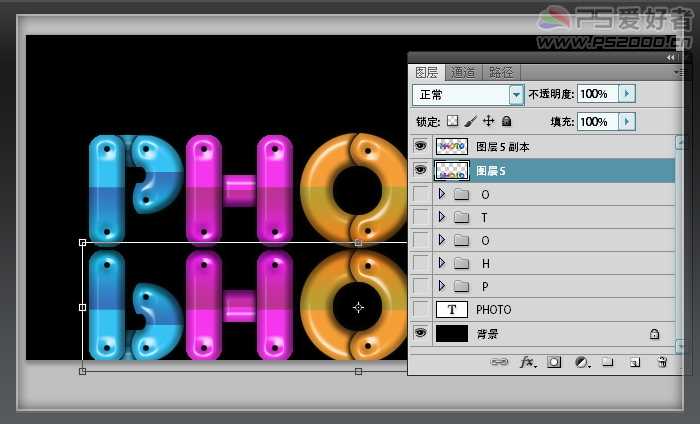
Task: Expand the O group below T
Action: tap(442, 240)
